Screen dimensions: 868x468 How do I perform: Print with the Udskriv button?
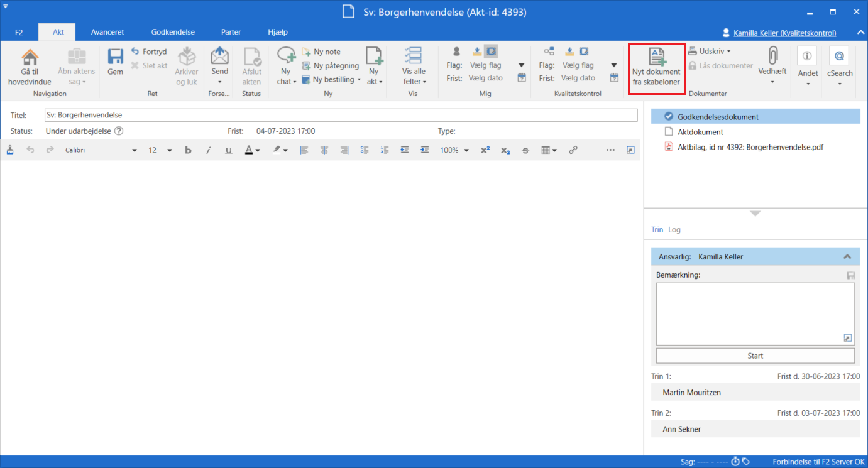709,51
